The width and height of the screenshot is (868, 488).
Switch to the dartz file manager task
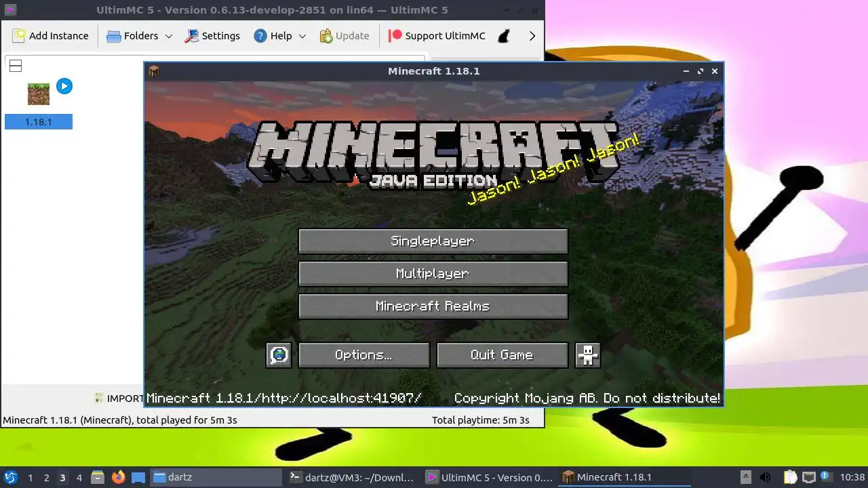(216, 477)
